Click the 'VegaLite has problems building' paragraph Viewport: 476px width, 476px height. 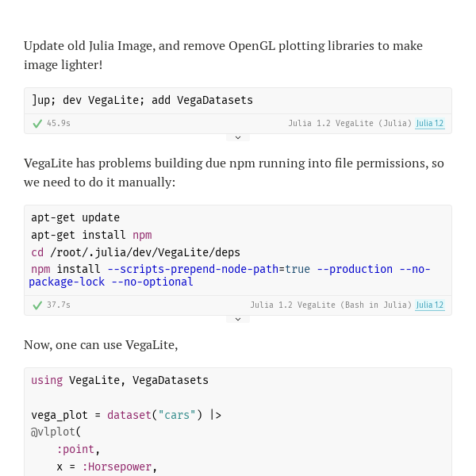pyautogui.click(x=234, y=173)
